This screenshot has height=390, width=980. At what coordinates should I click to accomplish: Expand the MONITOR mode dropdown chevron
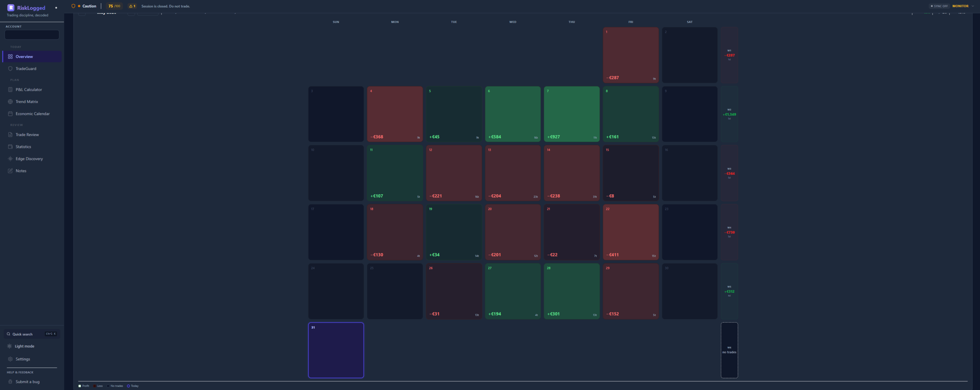coord(973,6)
